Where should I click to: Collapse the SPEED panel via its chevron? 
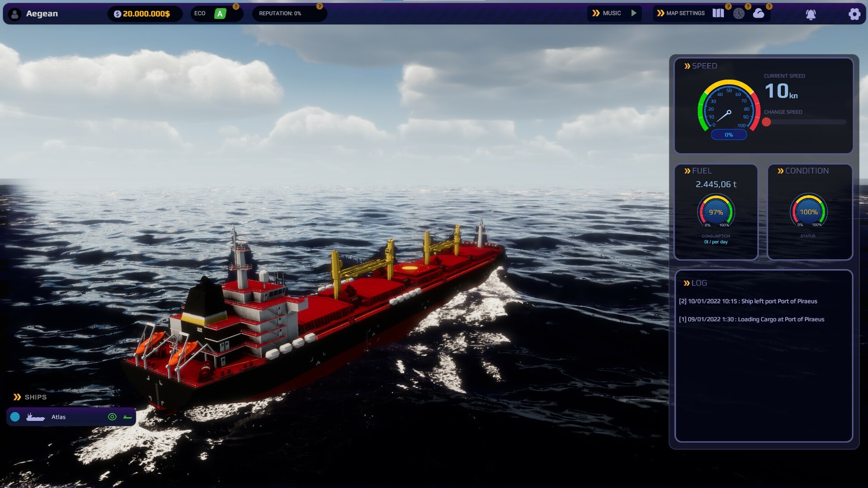tap(686, 66)
